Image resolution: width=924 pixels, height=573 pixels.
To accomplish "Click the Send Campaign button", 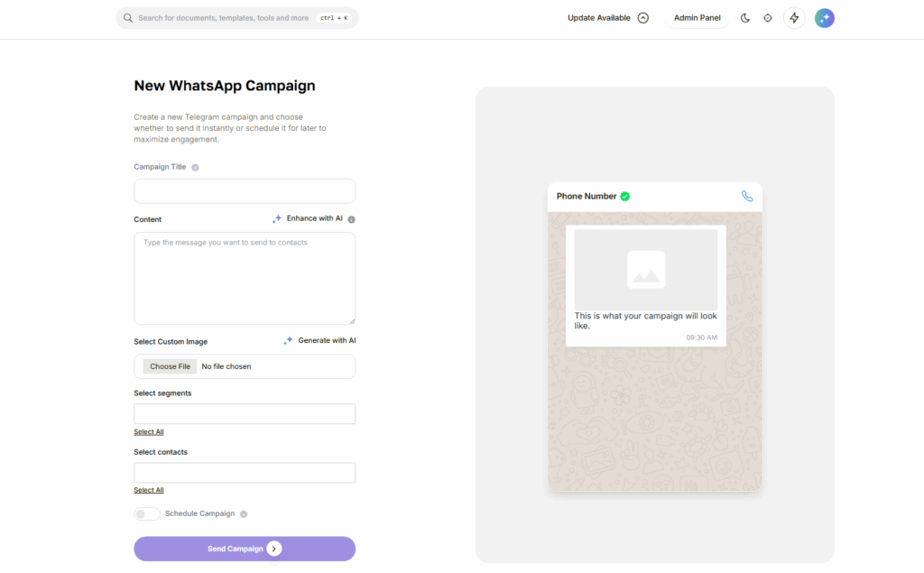I will pos(245,549).
